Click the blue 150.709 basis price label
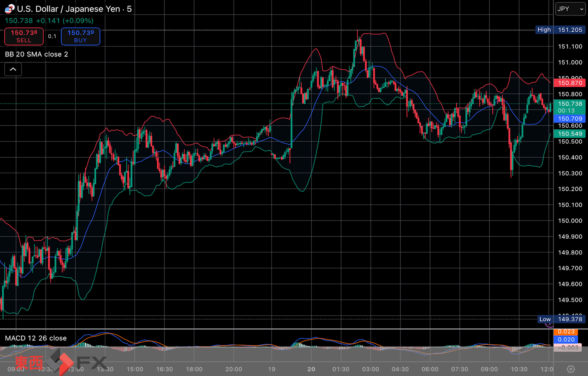 pyautogui.click(x=570, y=119)
